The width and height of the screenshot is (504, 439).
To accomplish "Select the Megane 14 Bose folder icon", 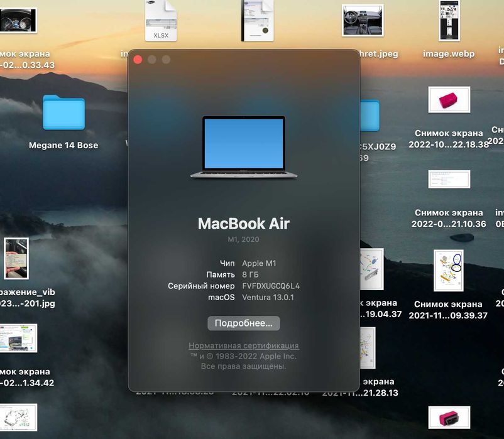I will click(63, 112).
